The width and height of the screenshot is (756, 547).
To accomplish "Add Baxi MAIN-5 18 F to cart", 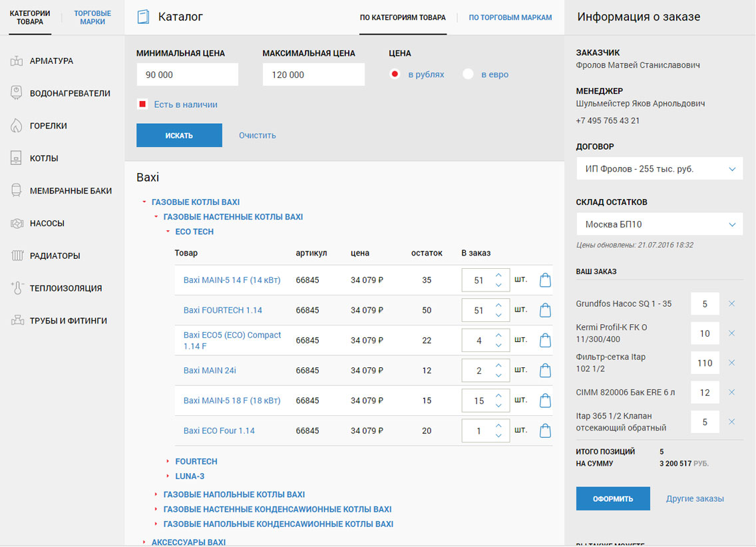I will tap(545, 401).
